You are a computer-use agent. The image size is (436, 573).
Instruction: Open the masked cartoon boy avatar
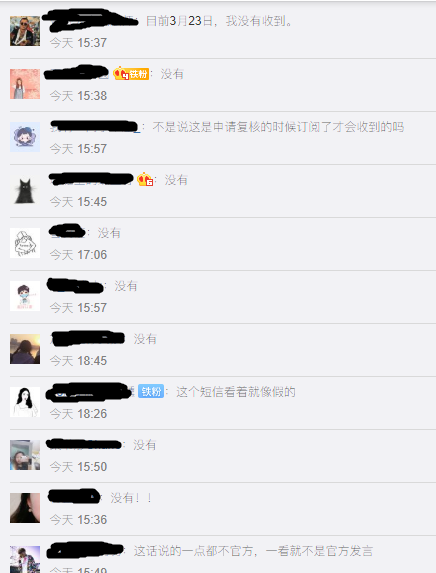25,296
